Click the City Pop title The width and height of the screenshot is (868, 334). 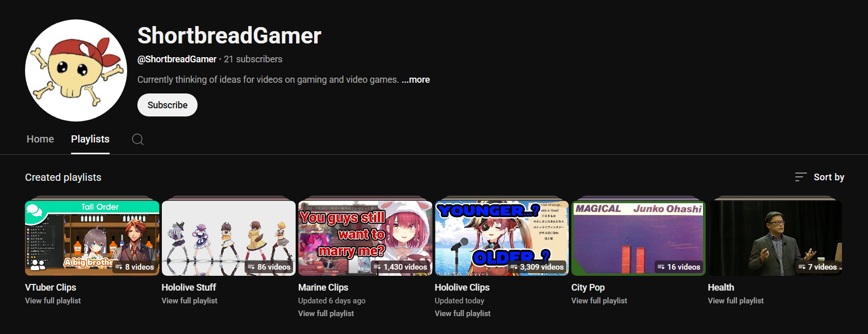click(588, 288)
